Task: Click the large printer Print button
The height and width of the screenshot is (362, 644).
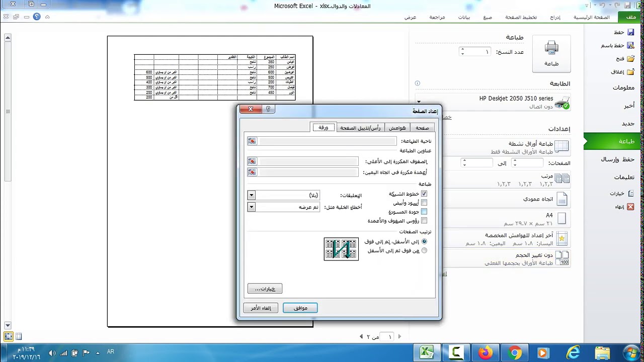Action: 551,53
